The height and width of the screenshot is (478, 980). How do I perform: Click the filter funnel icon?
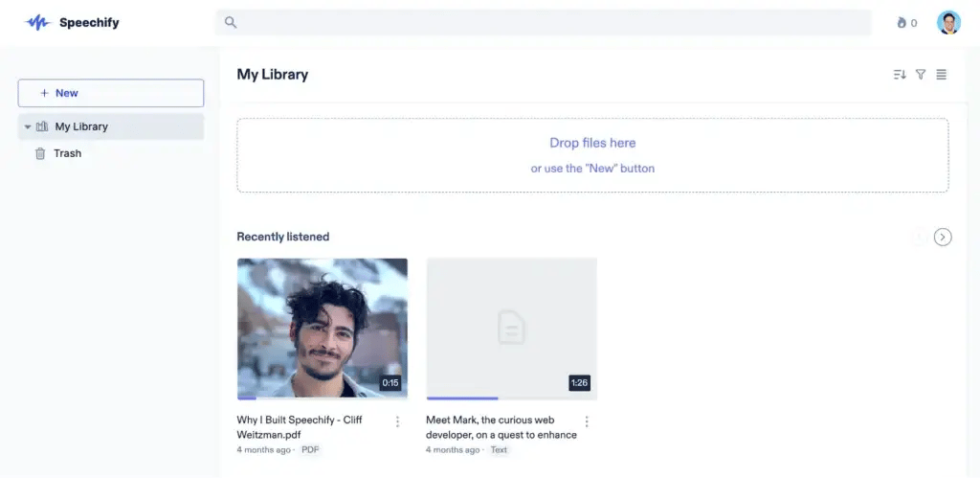tap(921, 75)
